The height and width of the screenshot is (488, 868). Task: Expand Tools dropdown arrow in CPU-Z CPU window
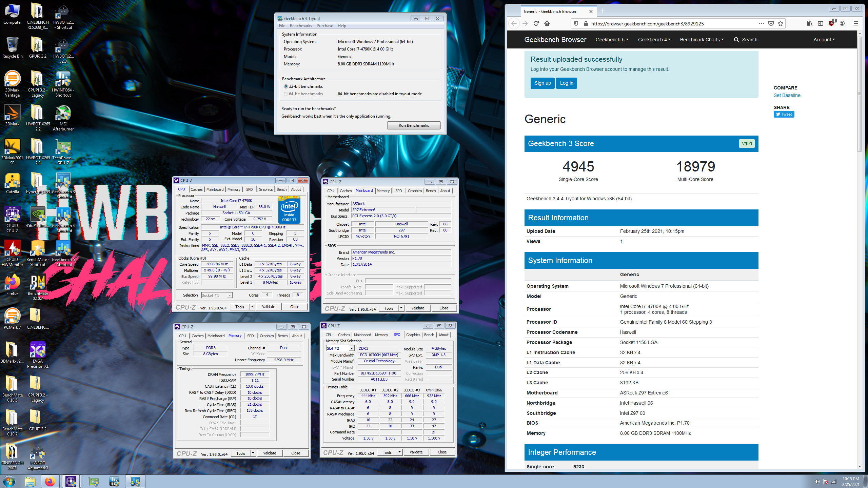pos(252,307)
